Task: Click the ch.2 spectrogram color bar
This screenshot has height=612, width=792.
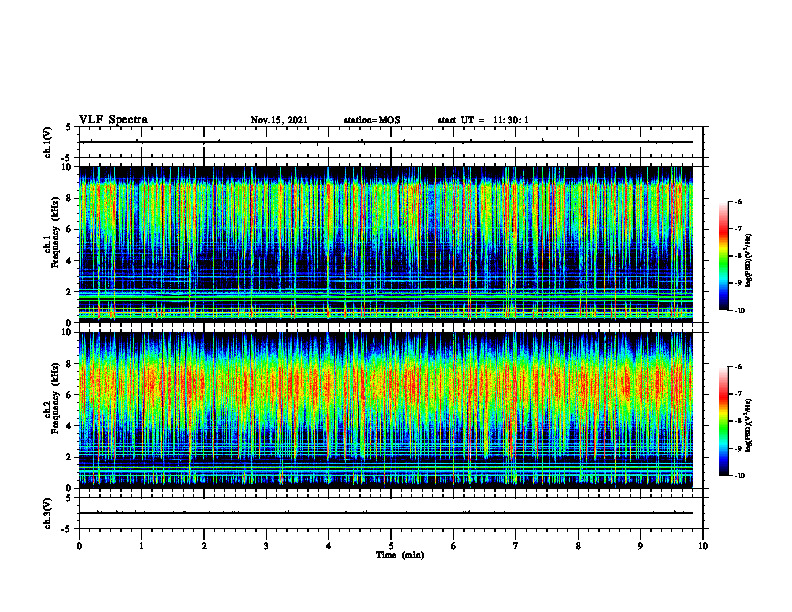Action: pos(723,421)
